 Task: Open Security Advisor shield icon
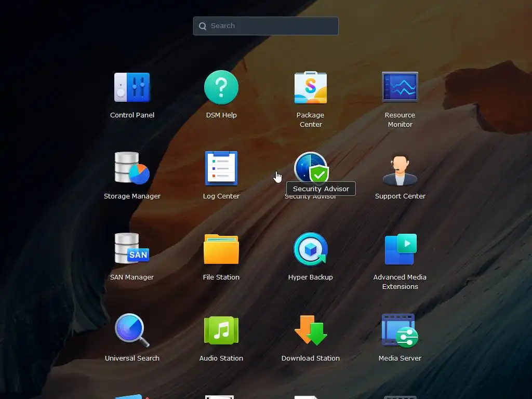(x=311, y=167)
